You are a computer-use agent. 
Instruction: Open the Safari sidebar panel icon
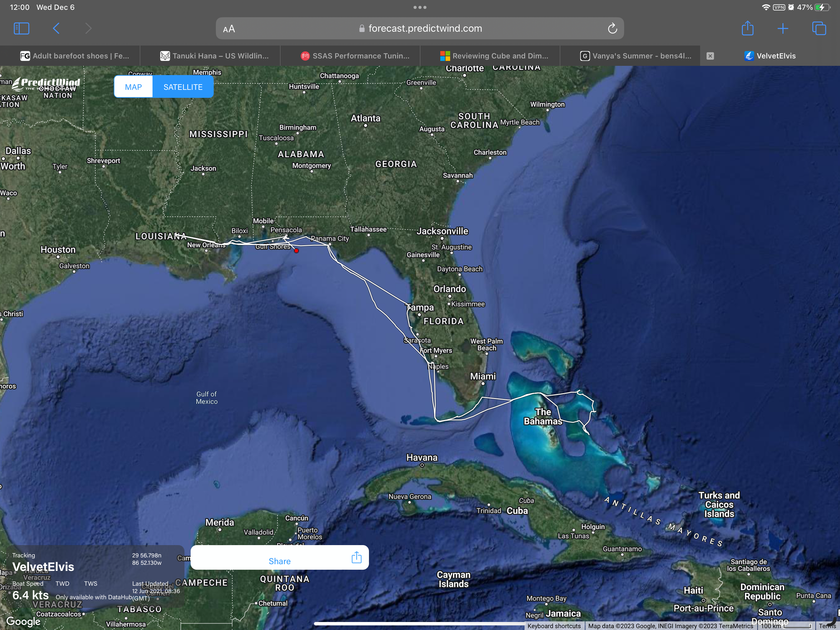click(21, 29)
